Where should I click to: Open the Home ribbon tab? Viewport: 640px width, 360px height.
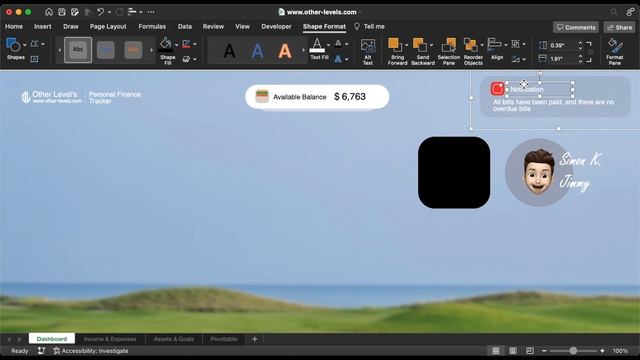[14, 27]
